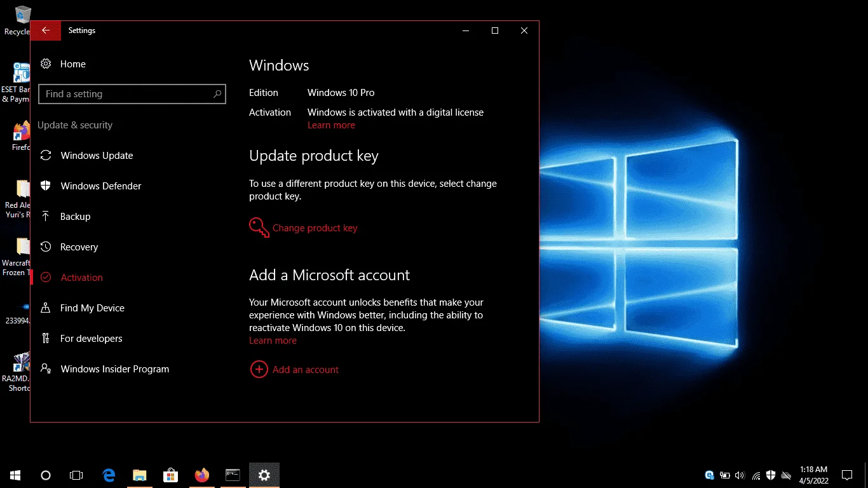Screen dimensions: 868x488
Task: Open the Windows Defender shield tray icon
Action: 771,475
